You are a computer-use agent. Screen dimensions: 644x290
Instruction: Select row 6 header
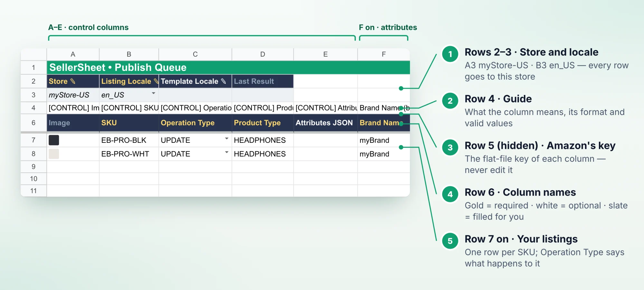pos(33,123)
